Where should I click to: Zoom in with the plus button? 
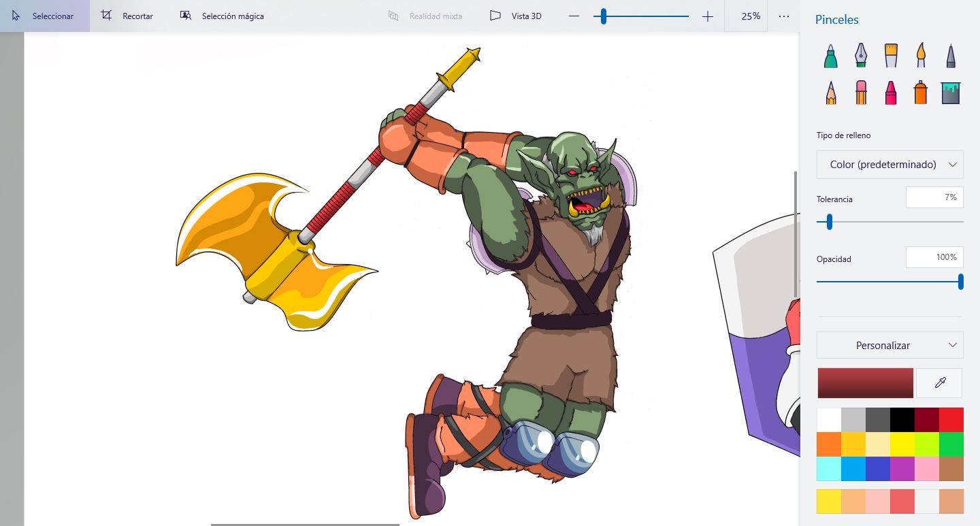(708, 16)
